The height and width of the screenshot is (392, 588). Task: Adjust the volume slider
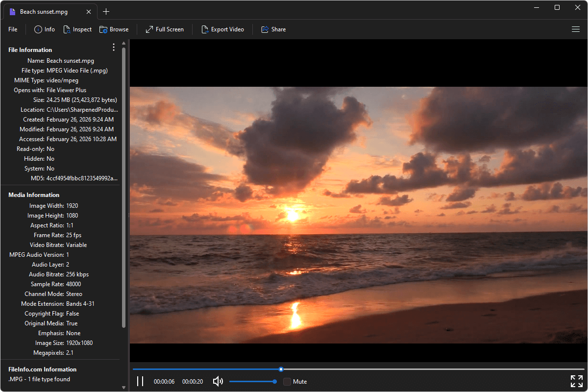[252, 381]
